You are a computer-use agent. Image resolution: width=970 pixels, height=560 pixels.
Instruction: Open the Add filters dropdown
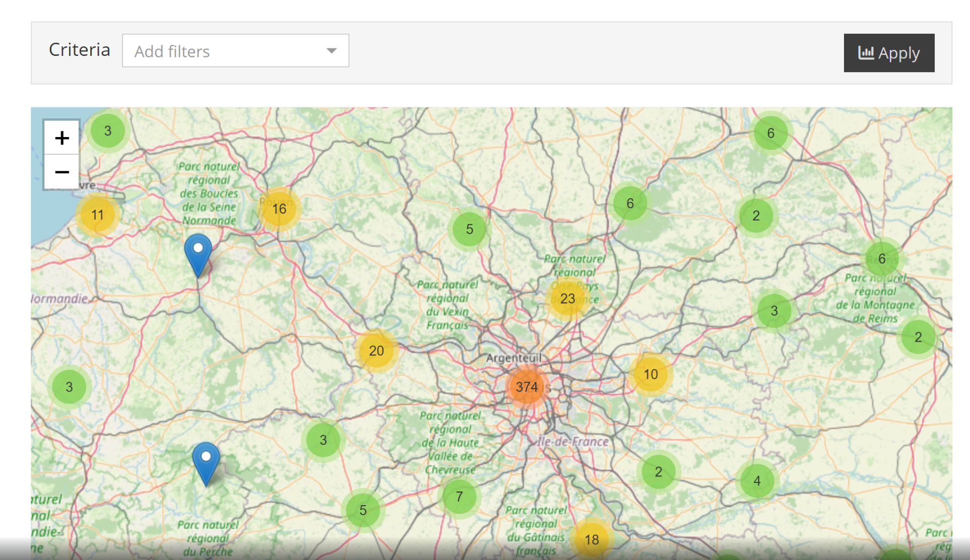pyautogui.click(x=235, y=51)
